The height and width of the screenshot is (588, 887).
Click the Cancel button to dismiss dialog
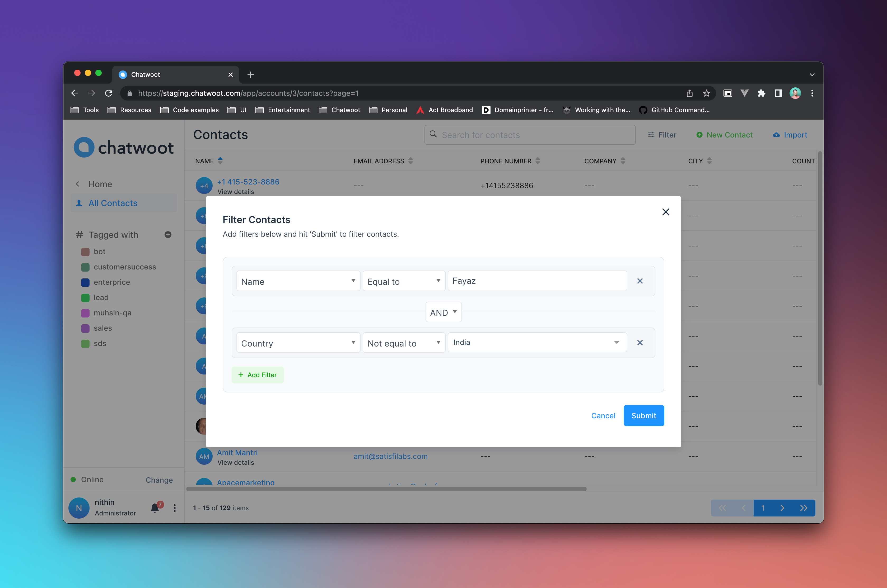point(602,415)
